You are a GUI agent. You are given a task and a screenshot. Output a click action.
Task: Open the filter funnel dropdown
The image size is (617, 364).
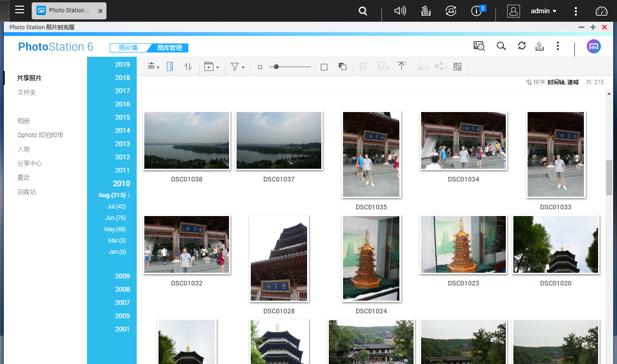tap(237, 67)
